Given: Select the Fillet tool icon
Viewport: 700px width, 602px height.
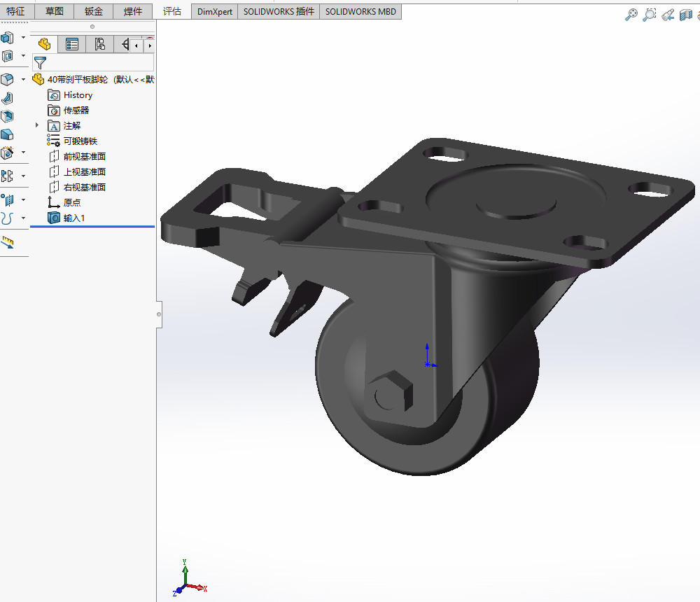Looking at the screenshot, I should tap(7, 80).
